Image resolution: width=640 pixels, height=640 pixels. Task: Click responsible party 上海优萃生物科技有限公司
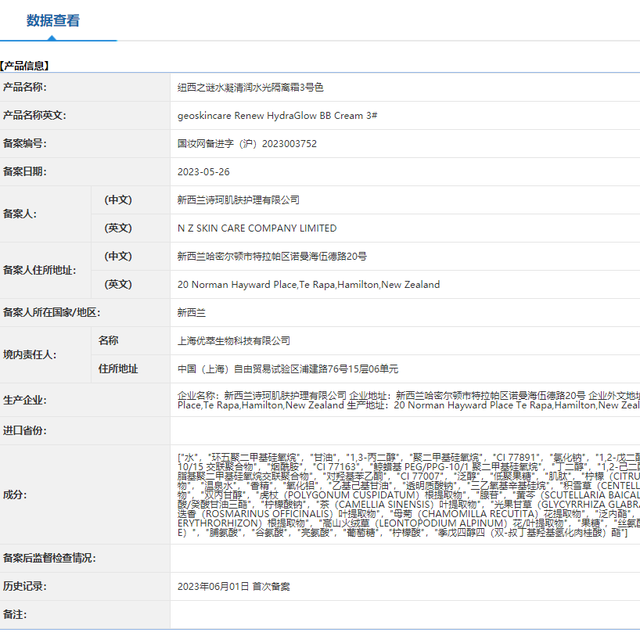233,341
